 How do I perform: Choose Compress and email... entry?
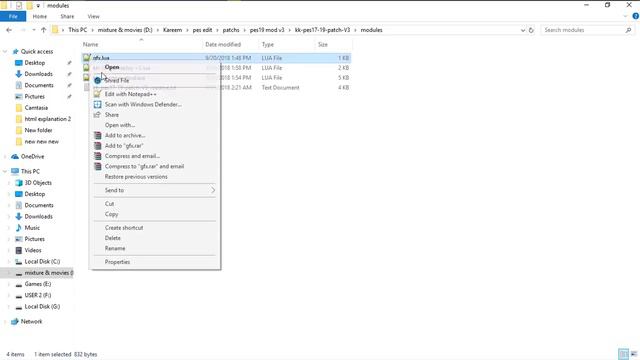tap(132, 156)
